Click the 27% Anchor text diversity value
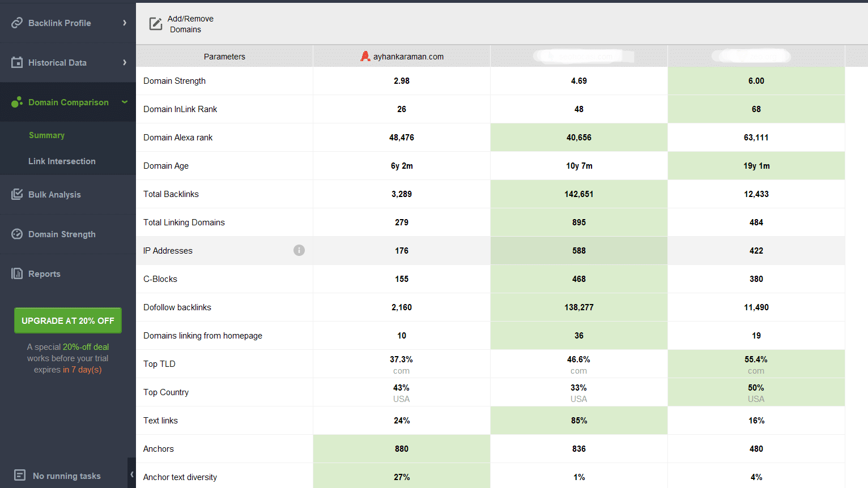Screen dimensions: 868x488 [402, 477]
